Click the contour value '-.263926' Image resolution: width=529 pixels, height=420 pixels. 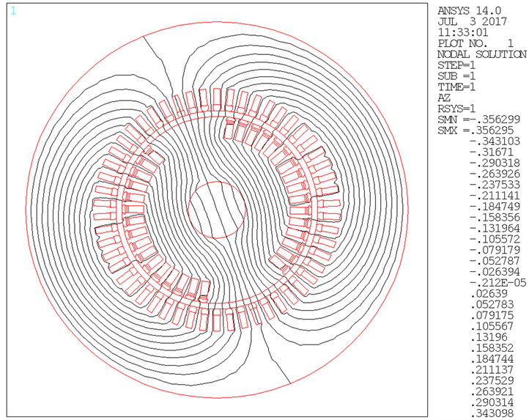tap(495, 174)
